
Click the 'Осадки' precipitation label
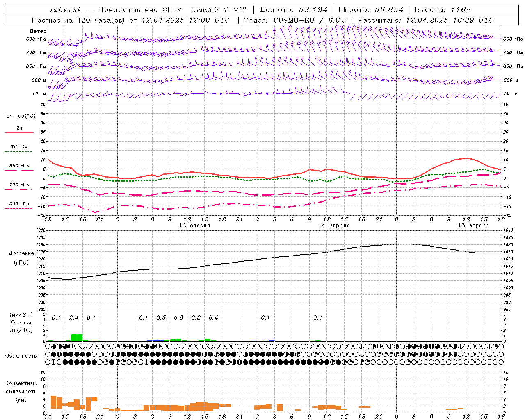[21, 322]
